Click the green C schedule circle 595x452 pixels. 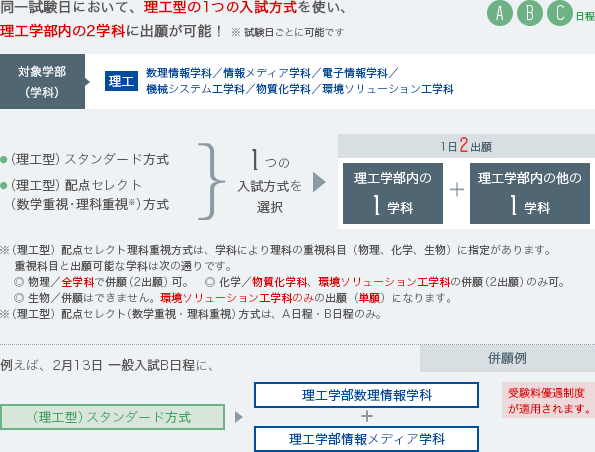tap(560, 13)
